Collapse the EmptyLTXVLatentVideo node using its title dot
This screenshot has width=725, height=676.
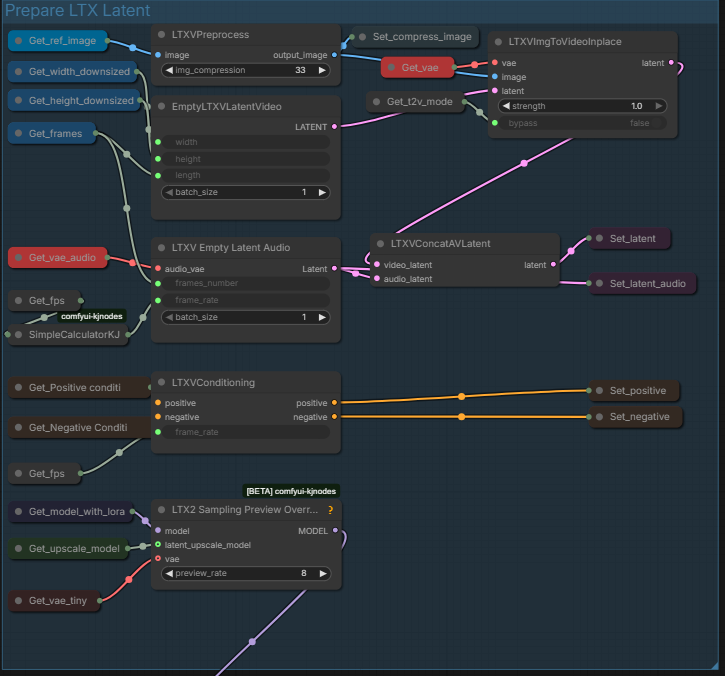tap(161, 106)
